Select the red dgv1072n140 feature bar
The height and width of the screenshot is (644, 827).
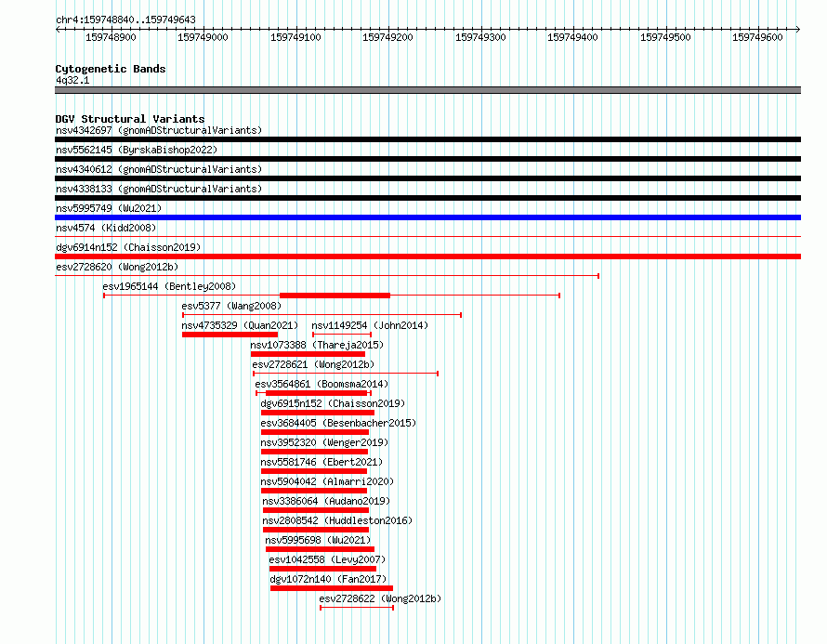[x=332, y=588]
